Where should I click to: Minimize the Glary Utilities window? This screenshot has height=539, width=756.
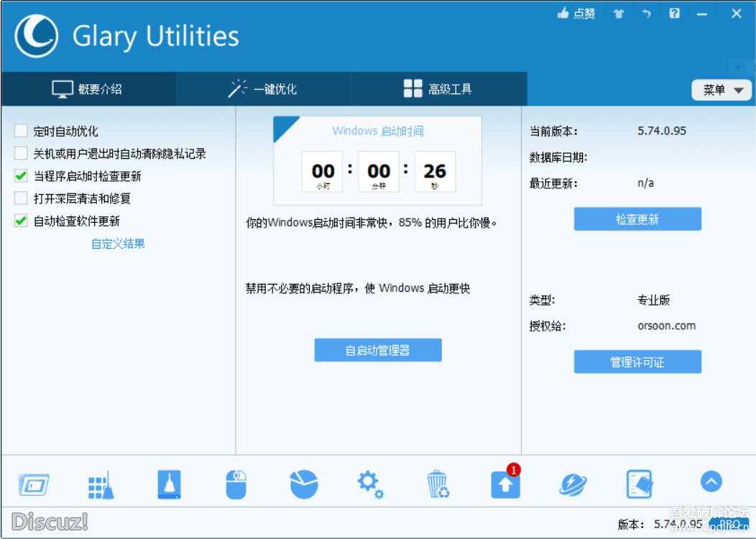coord(702,14)
